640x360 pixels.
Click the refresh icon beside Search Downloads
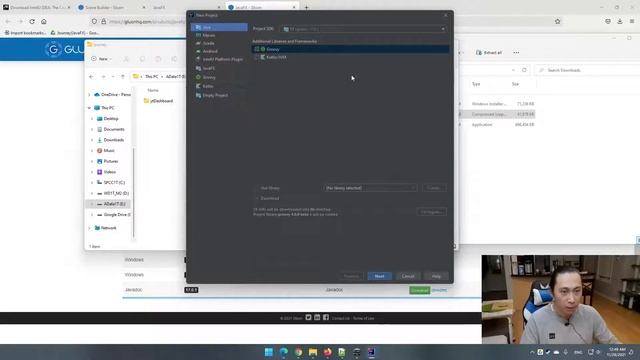[x=524, y=70]
